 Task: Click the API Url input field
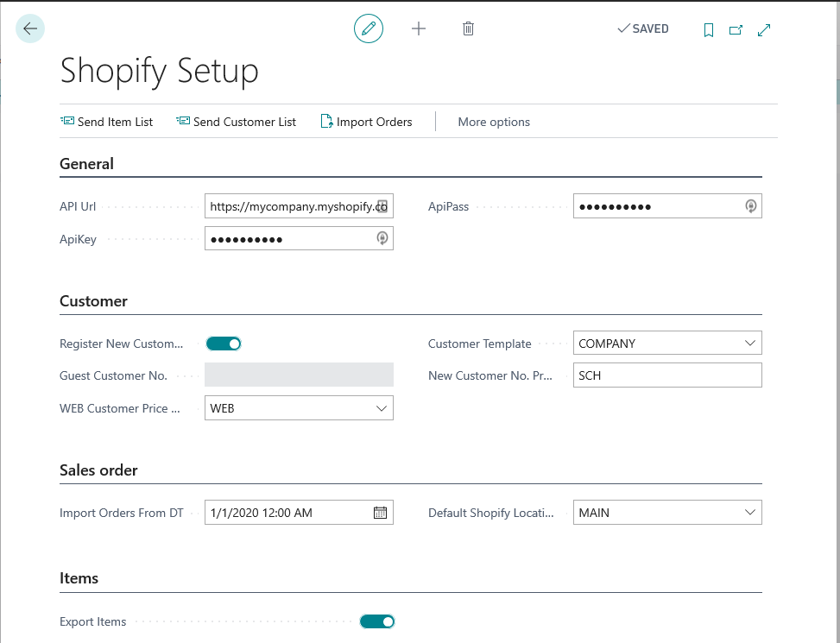click(291, 206)
